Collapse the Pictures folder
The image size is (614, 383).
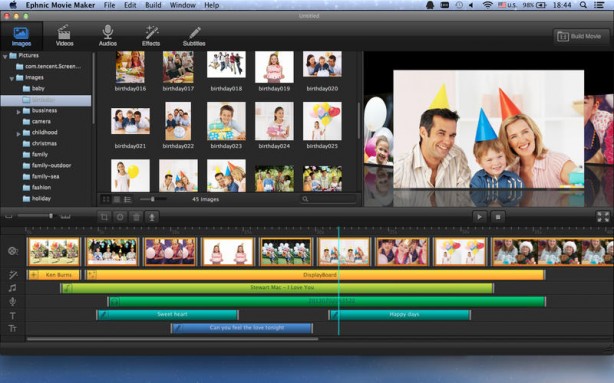tap(5, 56)
